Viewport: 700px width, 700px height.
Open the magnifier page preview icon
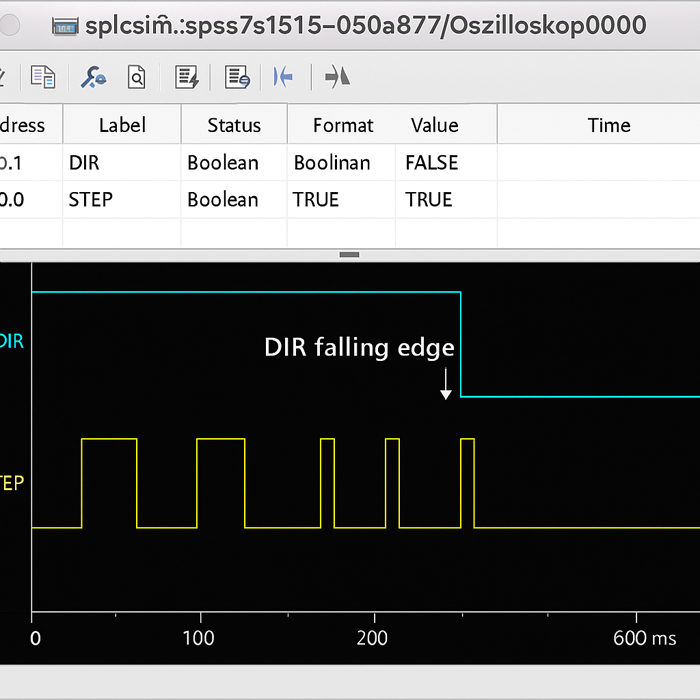point(136,77)
